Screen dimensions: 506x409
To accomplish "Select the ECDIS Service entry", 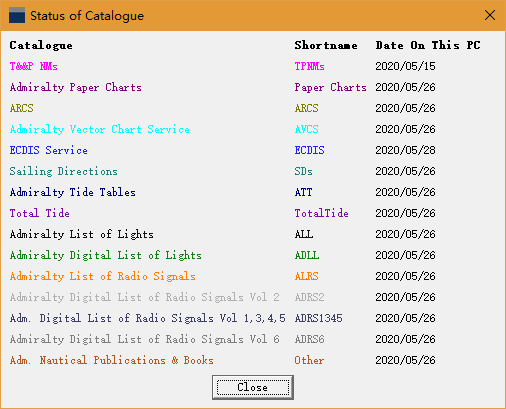I will click(x=49, y=150).
